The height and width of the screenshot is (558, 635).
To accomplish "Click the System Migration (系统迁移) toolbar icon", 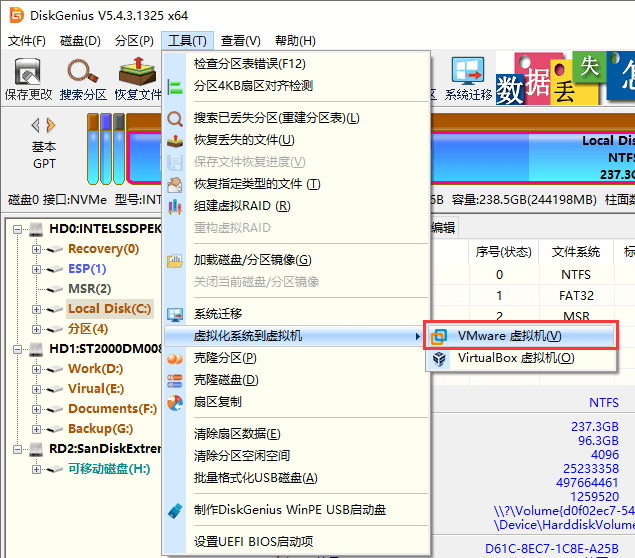I will pyautogui.click(x=468, y=79).
